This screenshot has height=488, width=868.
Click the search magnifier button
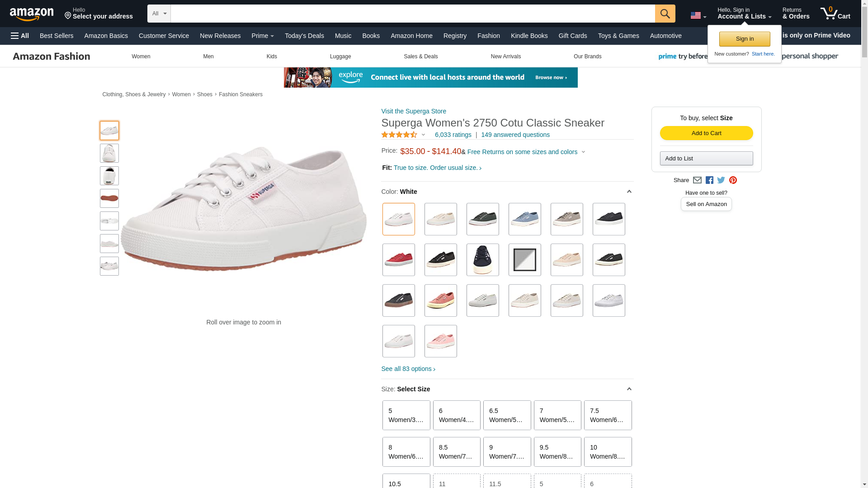point(665,14)
